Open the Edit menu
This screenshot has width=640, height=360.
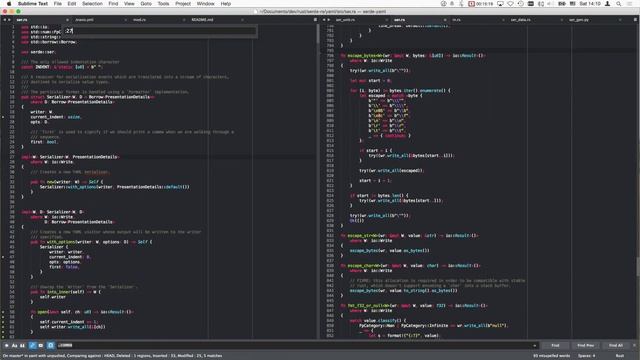[x=72, y=4]
